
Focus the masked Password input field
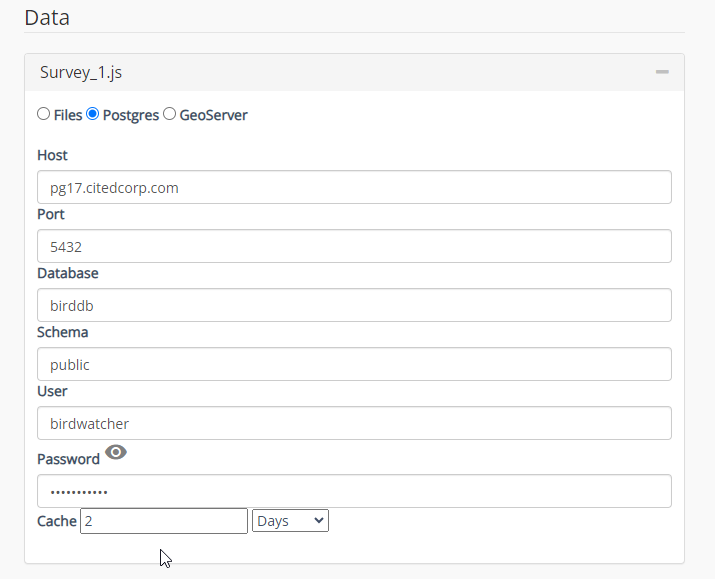354,491
